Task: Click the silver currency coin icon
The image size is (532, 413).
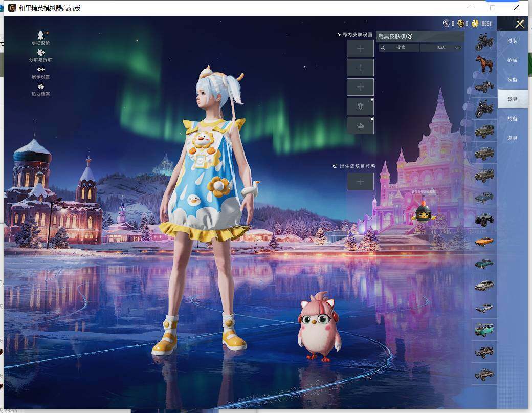Action: click(446, 23)
